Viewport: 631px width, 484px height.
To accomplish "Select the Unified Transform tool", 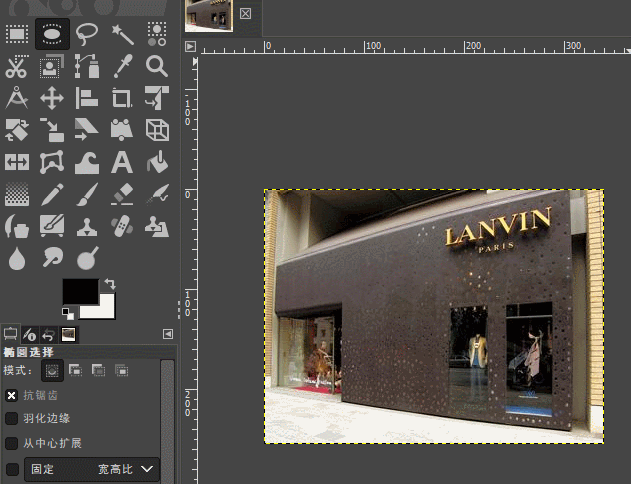I will point(157,98).
